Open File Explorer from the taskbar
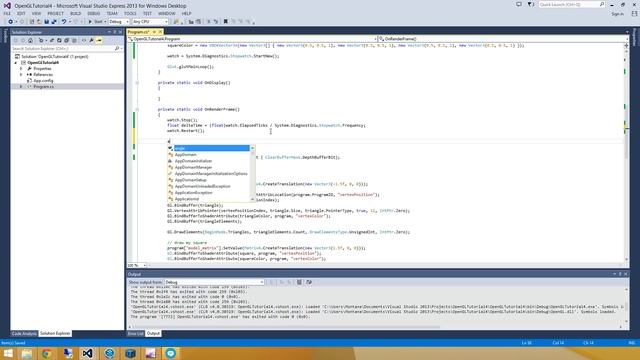Image resolution: width=640 pixels, height=360 pixels. [27, 353]
